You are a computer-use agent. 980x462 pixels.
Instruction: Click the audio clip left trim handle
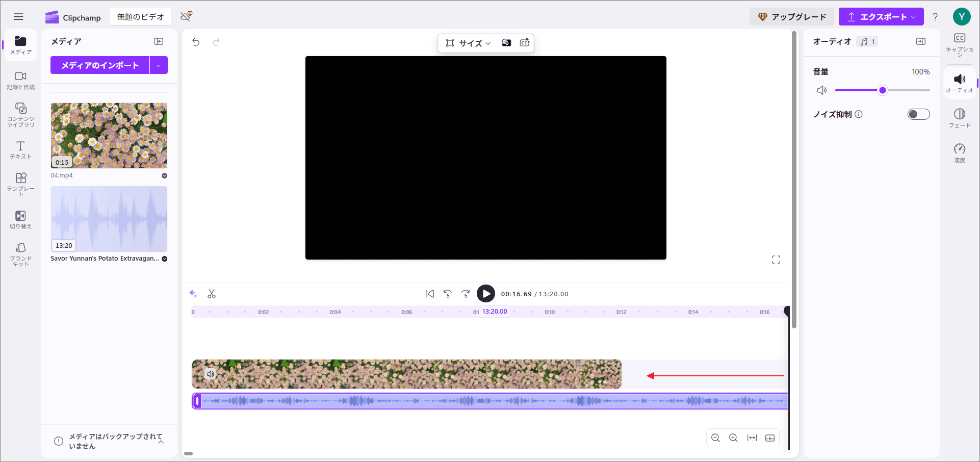tap(197, 401)
